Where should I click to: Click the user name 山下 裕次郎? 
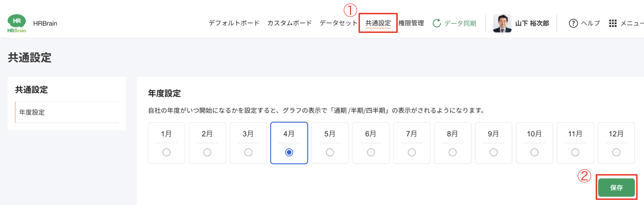point(532,23)
